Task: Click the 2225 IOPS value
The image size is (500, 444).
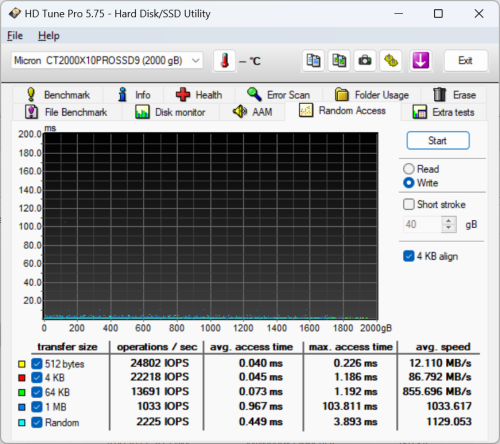Action: coord(163,422)
